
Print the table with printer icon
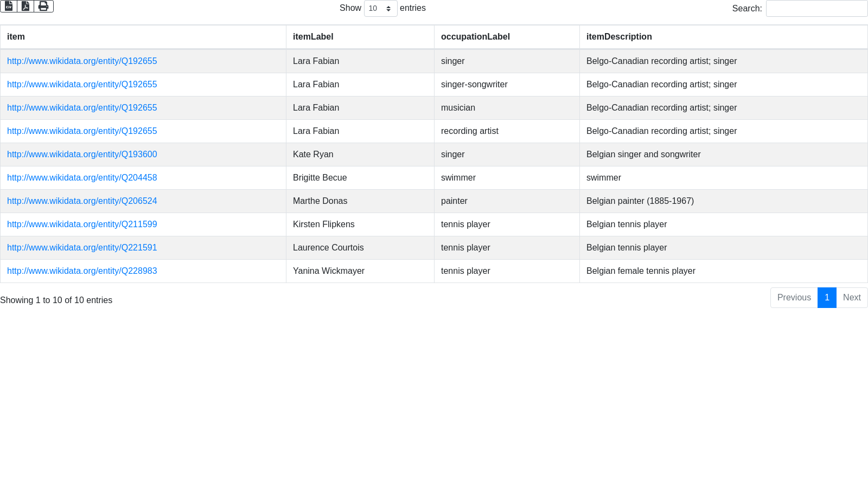point(43,6)
